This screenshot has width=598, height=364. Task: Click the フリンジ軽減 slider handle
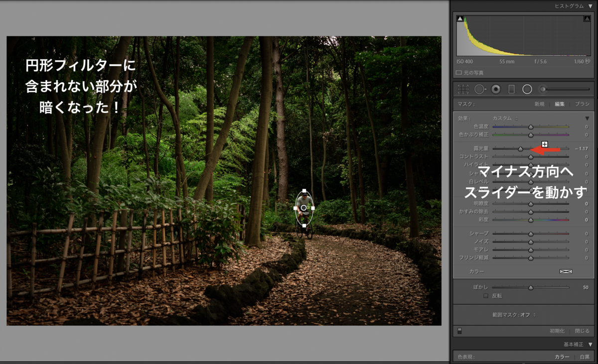click(x=531, y=258)
